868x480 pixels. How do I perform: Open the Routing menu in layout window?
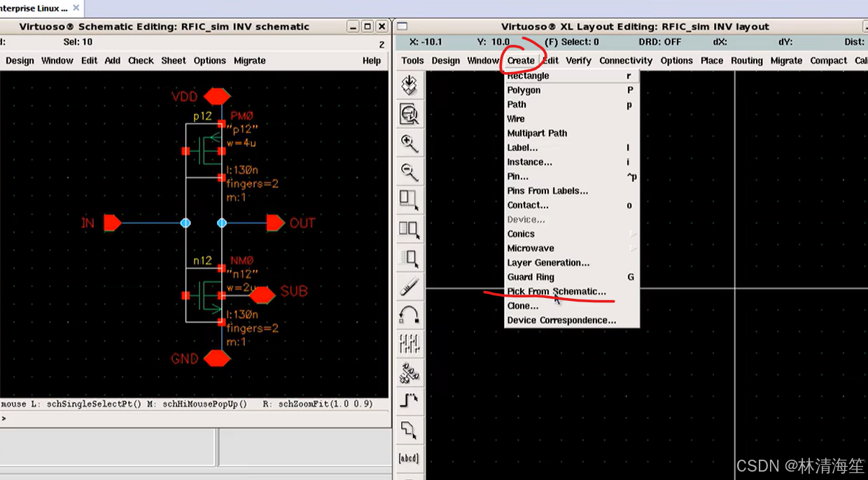click(x=747, y=60)
